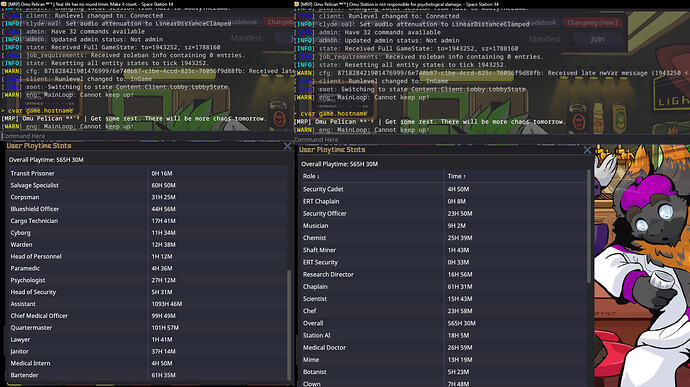Select the Cyborg role row
690x387 pixels.
coord(148,233)
